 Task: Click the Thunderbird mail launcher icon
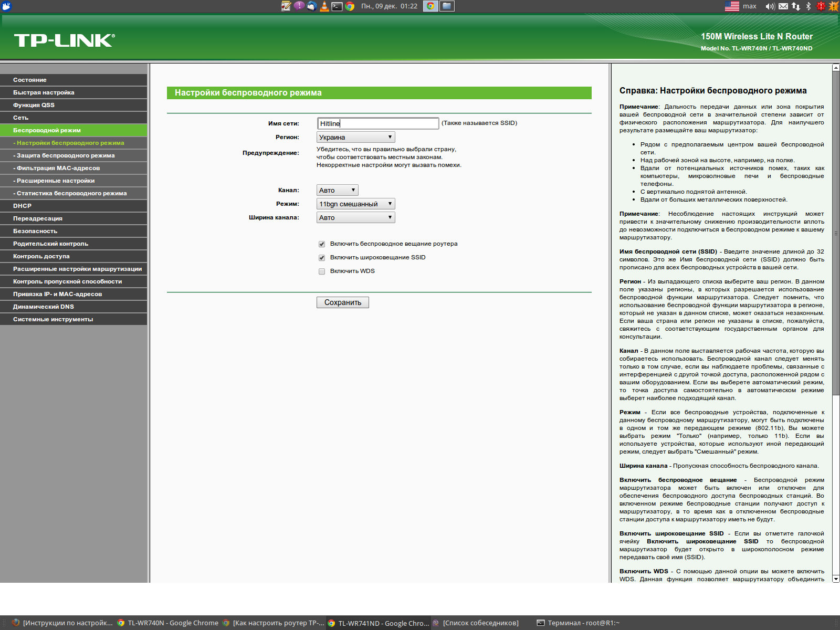(312, 6)
